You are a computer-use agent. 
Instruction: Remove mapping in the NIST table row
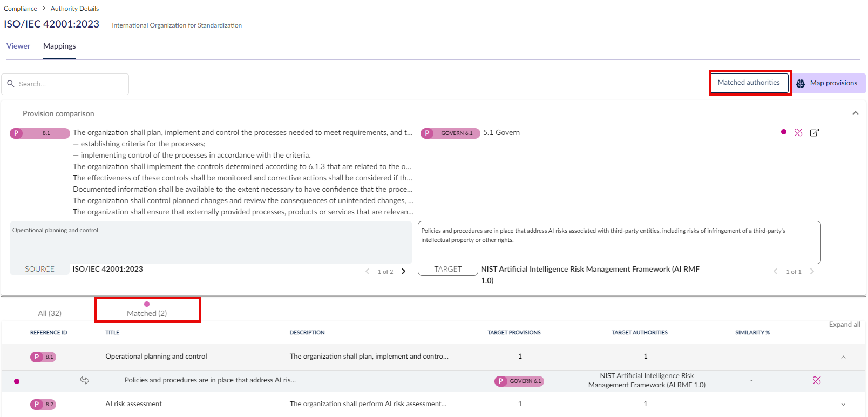tap(817, 380)
